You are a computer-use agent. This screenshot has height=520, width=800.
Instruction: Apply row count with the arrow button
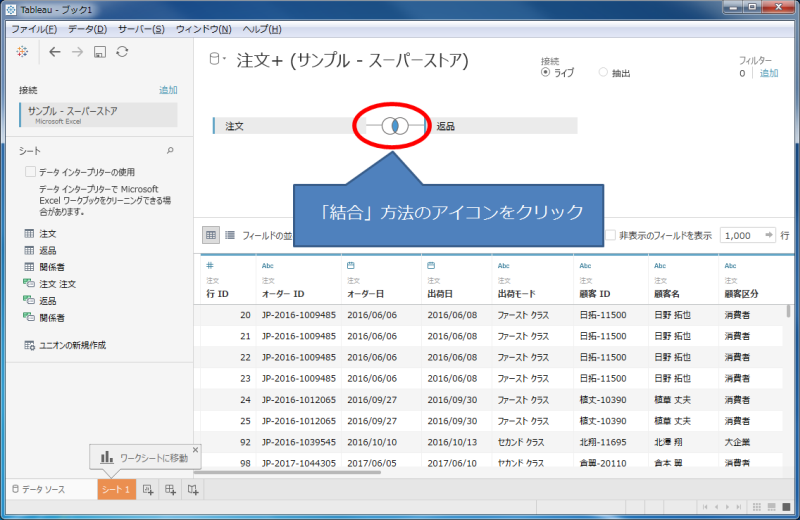[x=769, y=235]
